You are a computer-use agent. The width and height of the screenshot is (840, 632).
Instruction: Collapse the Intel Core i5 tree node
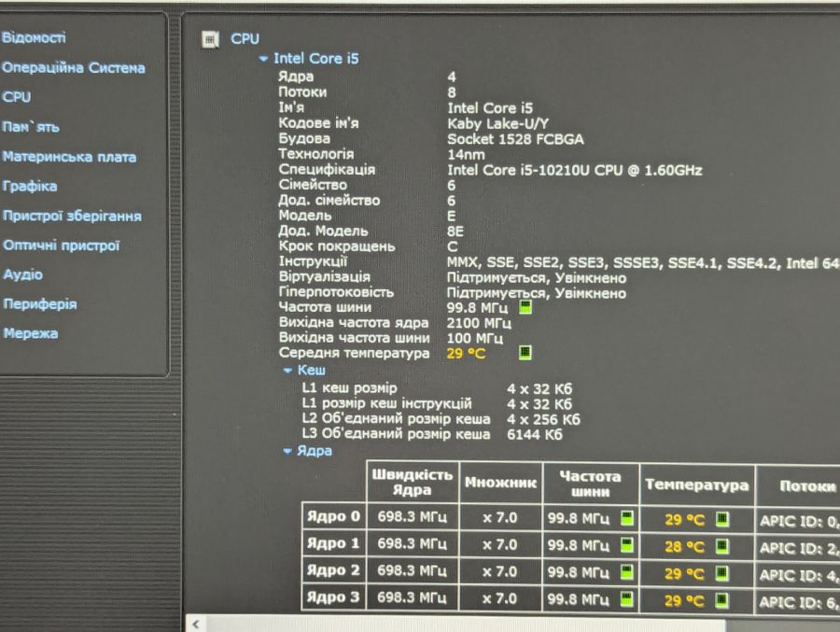[263, 59]
